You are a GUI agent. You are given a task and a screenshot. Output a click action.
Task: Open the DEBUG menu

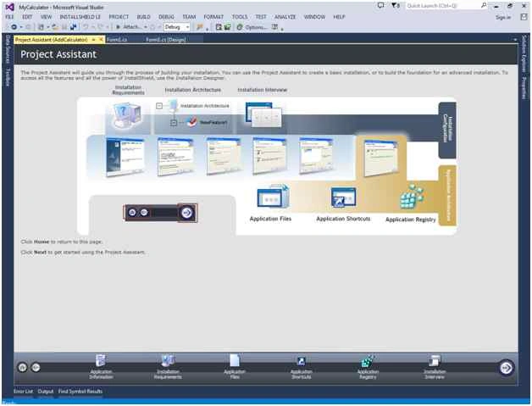tap(166, 17)
